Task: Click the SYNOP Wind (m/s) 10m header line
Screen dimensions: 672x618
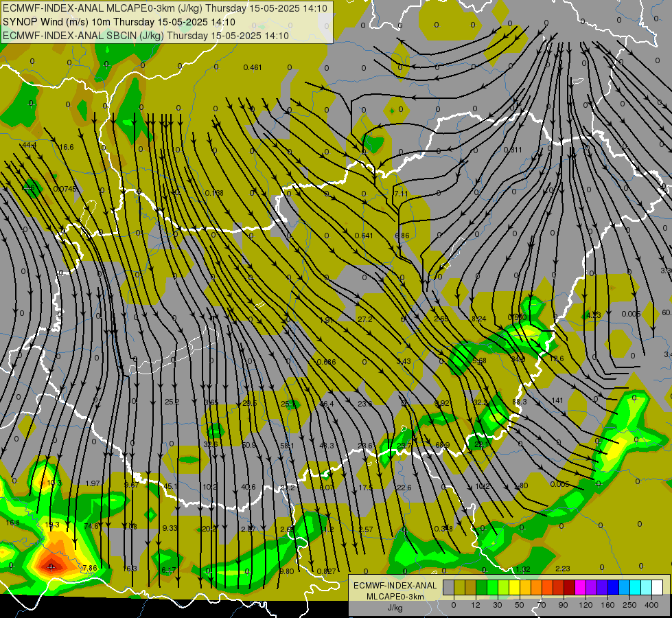Action: point(119,22)
